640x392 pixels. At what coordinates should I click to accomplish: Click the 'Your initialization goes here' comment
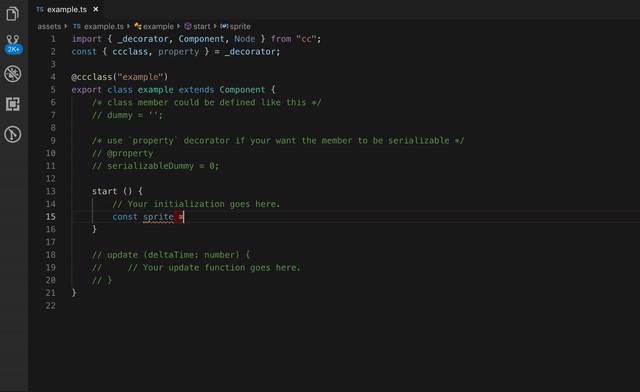(x=196, y=204)
